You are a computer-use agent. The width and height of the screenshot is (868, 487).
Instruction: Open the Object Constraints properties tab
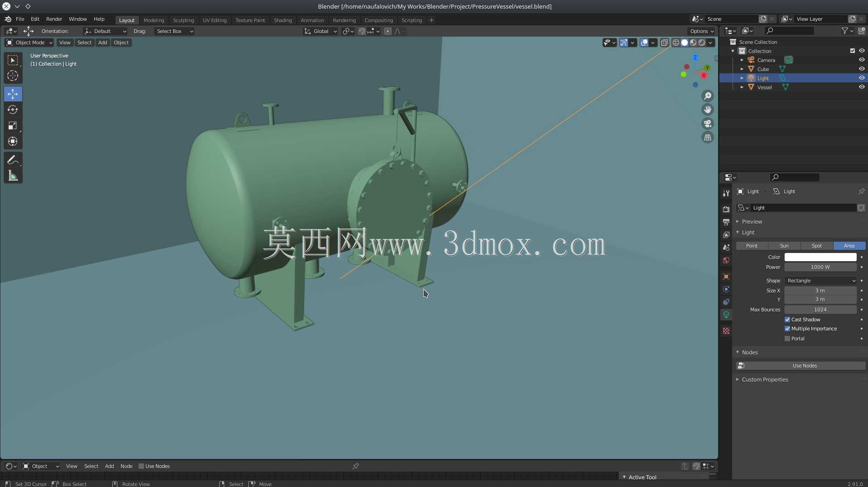click(726, 302)
